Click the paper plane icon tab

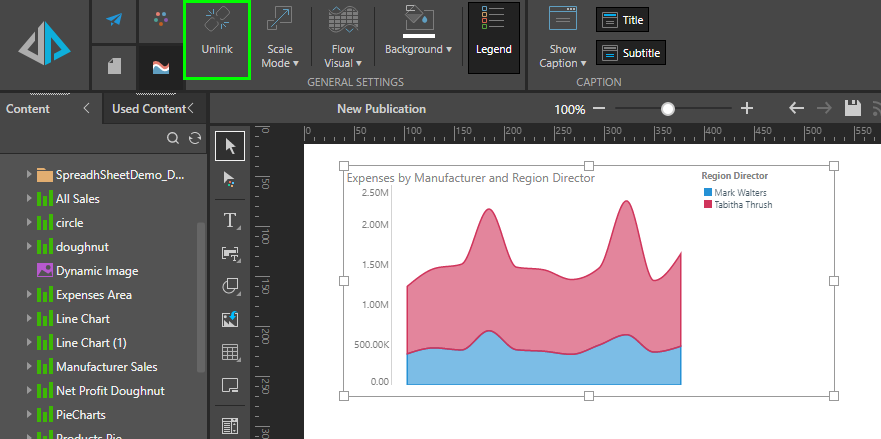[x=115, y=21]
